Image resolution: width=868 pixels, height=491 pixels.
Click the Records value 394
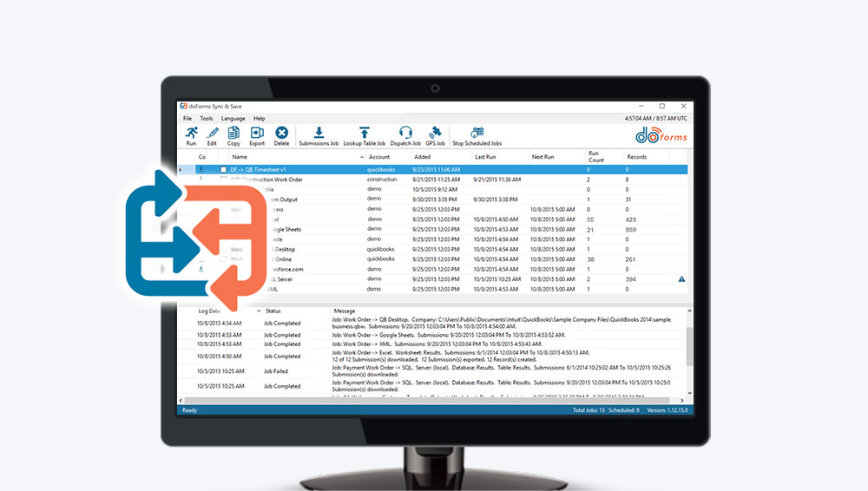click(x=630, y=279)
